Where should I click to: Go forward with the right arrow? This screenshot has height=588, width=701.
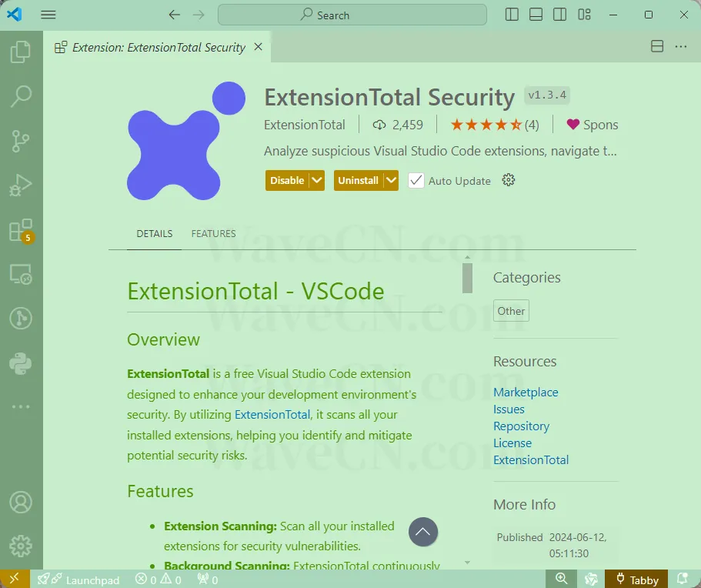tap(199, 15)
